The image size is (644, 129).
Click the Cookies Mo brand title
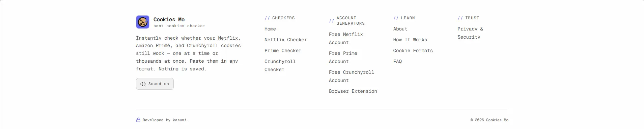(169, 20)
